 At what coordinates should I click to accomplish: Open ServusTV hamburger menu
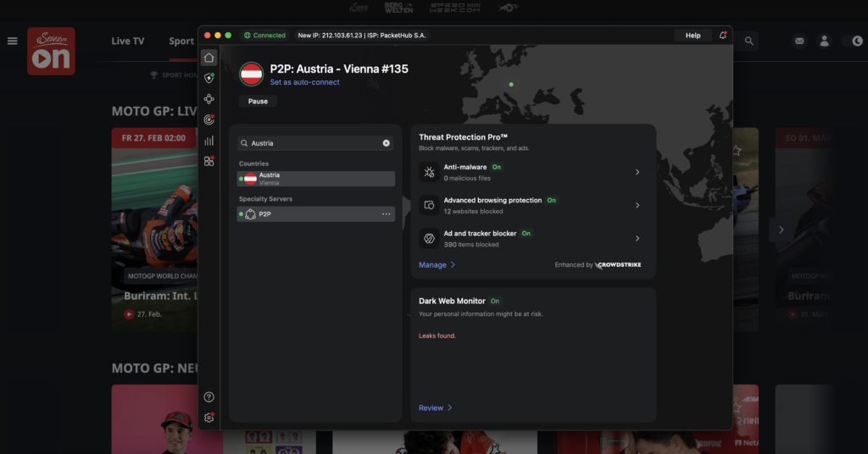(x=12, y=41)
